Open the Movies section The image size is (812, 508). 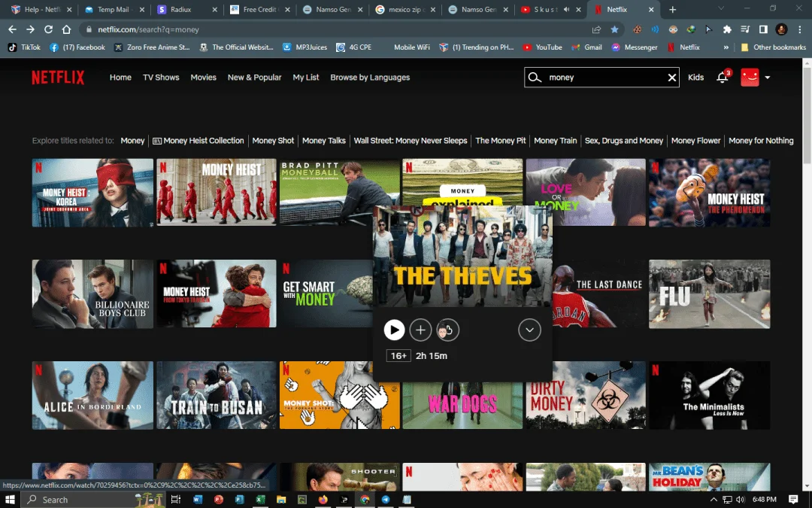[x=204, y=78]
